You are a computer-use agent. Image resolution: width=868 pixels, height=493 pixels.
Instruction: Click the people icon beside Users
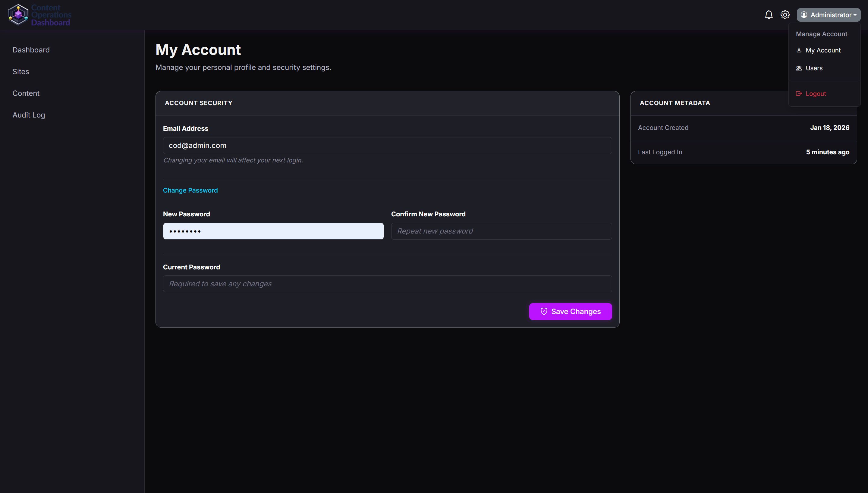(x=799, y=68)
